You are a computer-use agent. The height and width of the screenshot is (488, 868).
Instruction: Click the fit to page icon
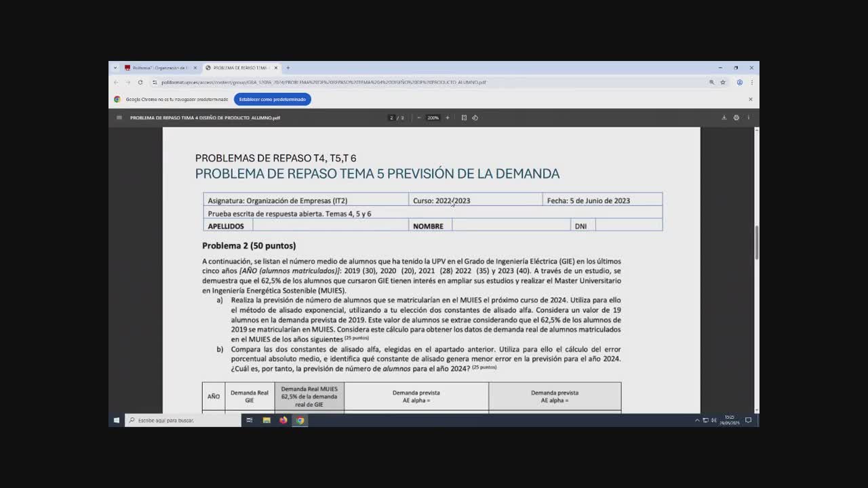[464, 118]
